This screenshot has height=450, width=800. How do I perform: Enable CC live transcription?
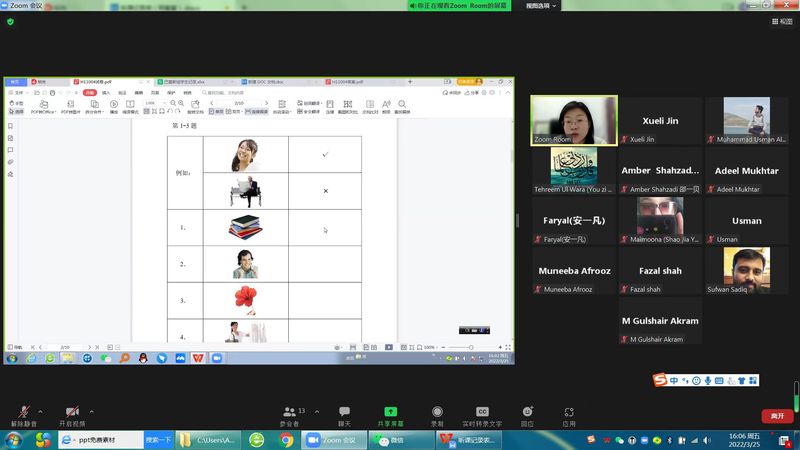pos(482,416)
